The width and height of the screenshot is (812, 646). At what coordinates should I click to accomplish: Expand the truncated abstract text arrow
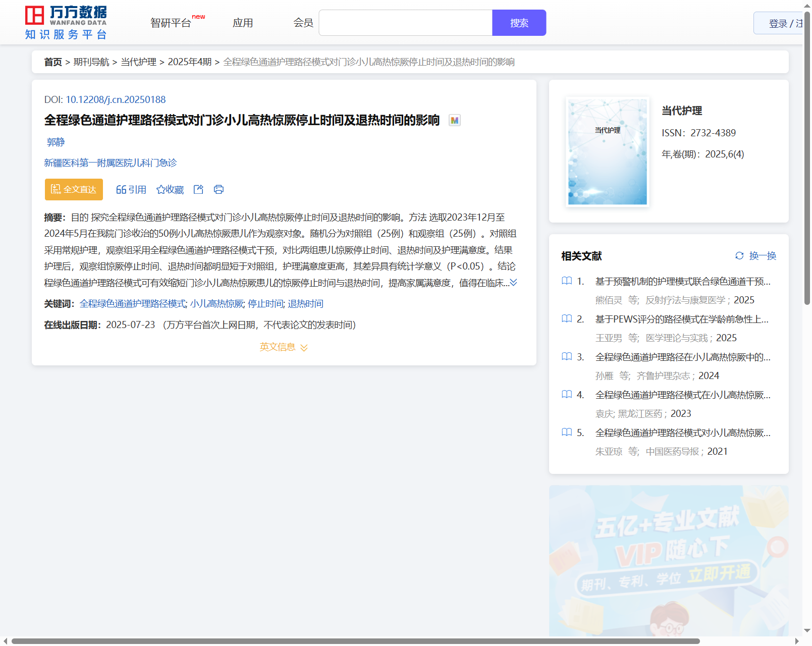pos(513,283)
